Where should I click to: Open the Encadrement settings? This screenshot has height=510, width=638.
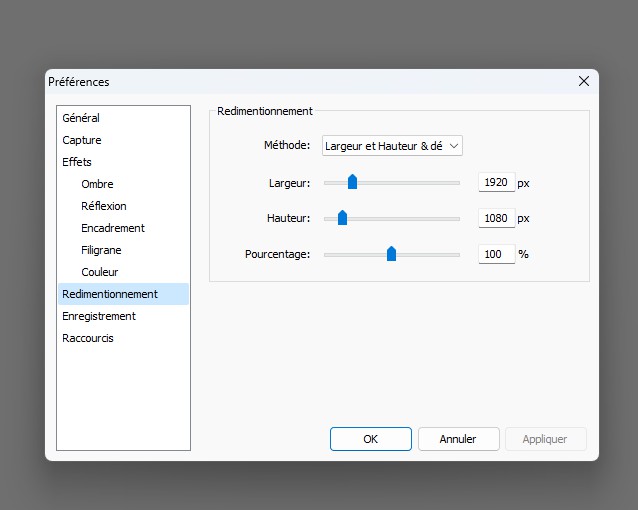pyautogui.click(x=112, y=228)
